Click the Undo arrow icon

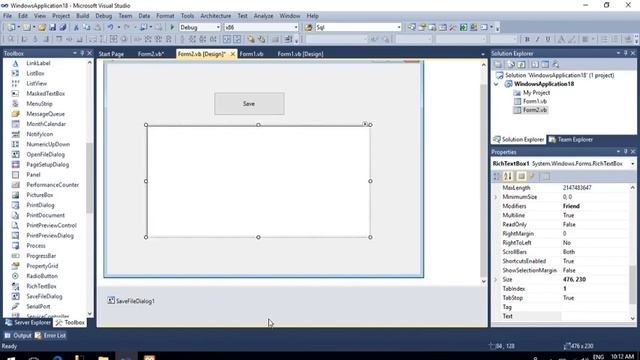point(110,27)
